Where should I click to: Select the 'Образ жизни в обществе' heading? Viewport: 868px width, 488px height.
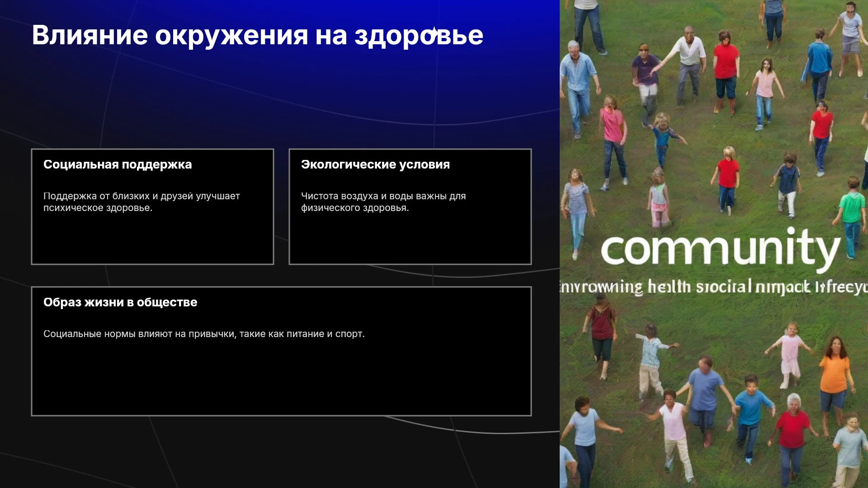point(120,302)
